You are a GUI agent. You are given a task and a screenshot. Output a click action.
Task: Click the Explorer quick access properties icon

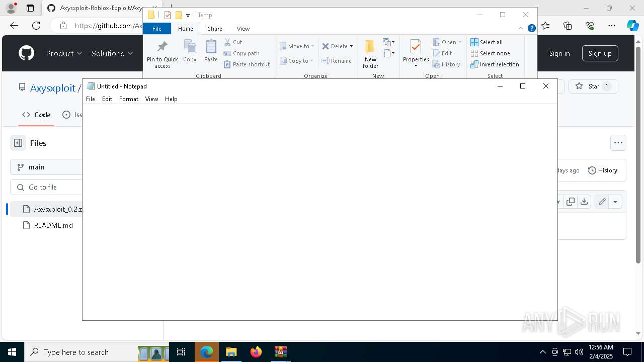[x=168, y=15]
